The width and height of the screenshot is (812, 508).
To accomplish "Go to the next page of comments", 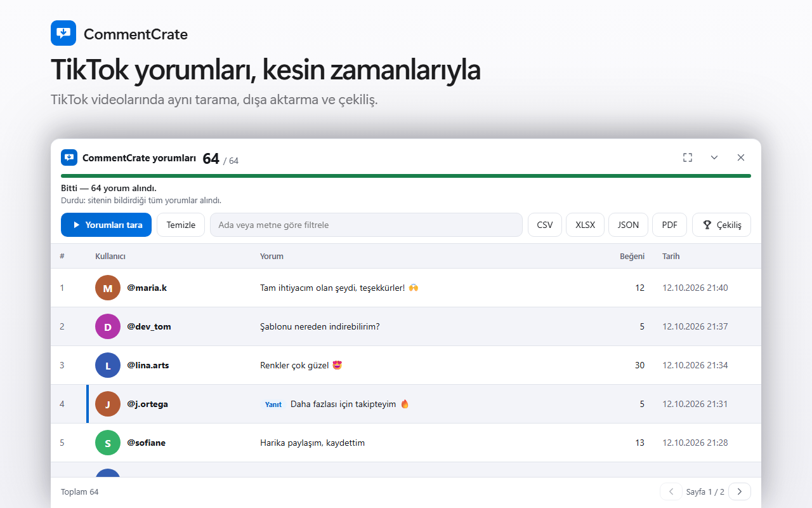I will (740, 491).
